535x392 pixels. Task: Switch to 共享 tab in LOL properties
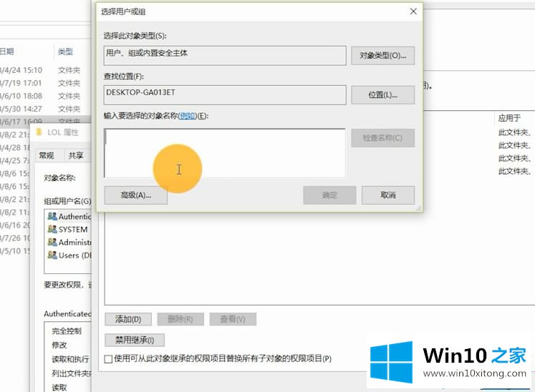coord(76,155)
